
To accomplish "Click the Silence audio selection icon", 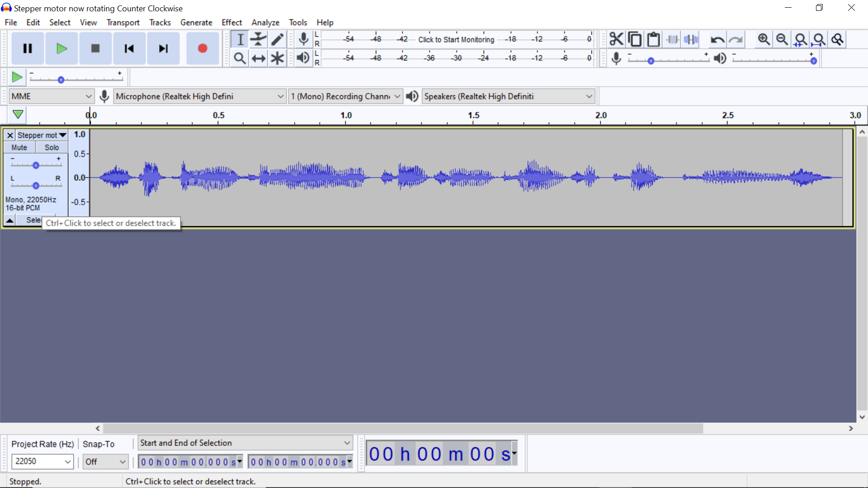I will (x=691, y=39).
